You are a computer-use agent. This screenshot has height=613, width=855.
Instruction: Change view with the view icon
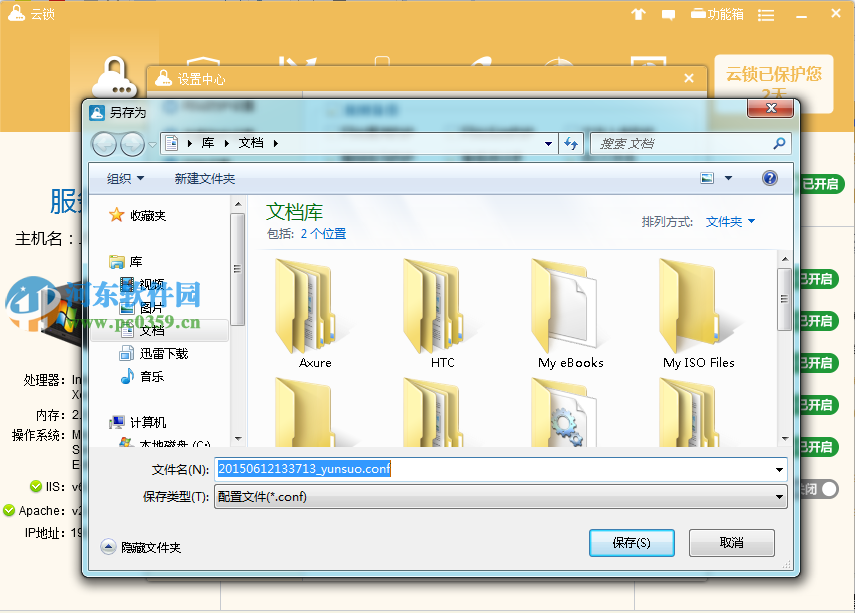tap(707, 178)
